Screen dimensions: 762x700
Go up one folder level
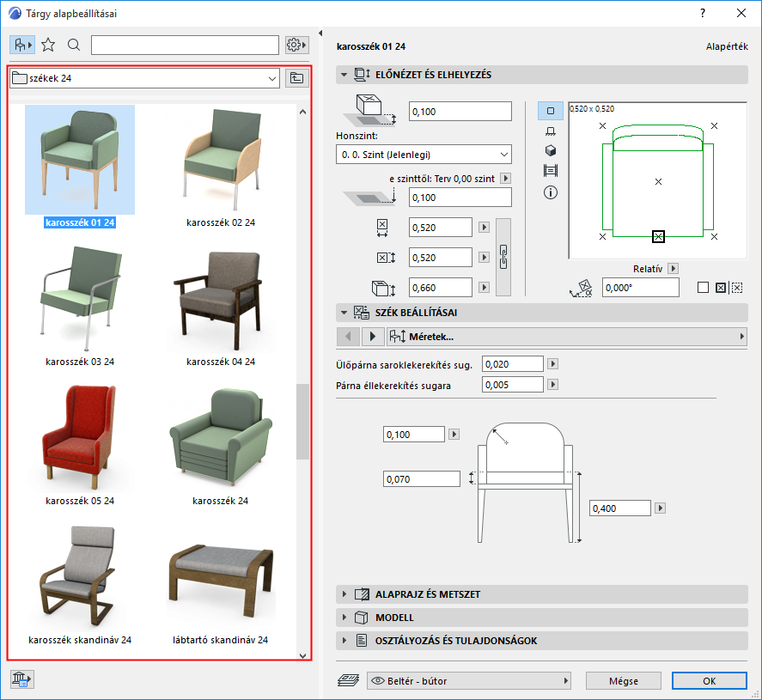(x=296, y=78)
